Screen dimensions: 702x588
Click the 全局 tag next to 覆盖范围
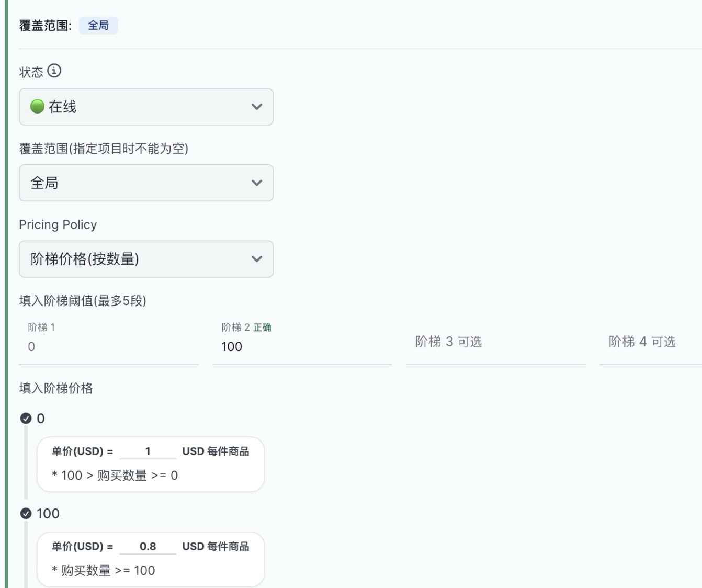coord(98,25)
